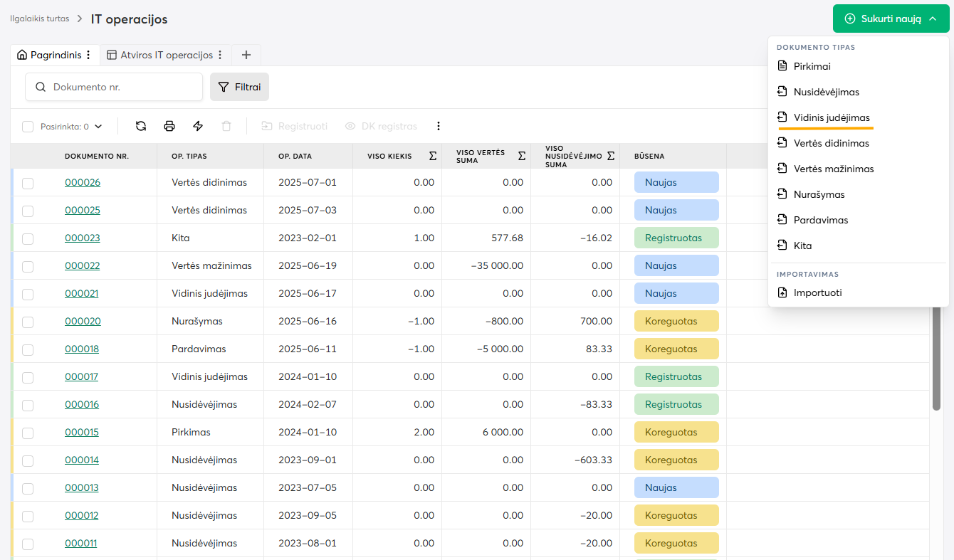Viewport: 954px width, 560px height.
Task: Open the Filtrai filter panel
Action: tap(239, 87)
